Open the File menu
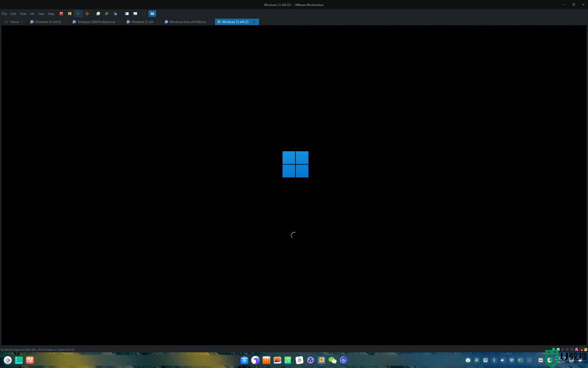Screen dimensions: 588x368 click(4, 14)
